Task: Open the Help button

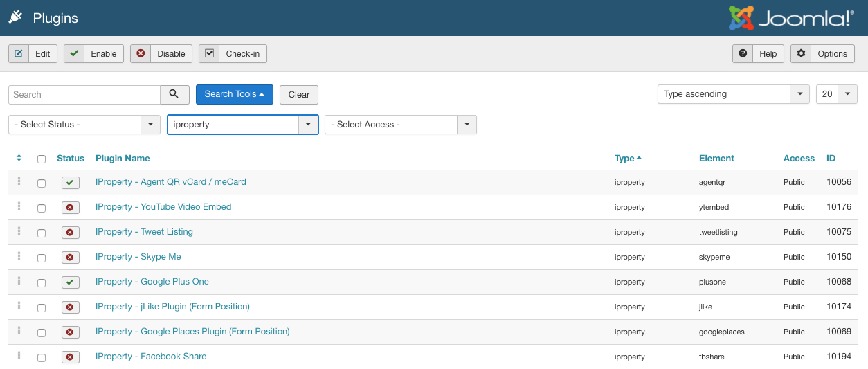Action: [758, 53]
